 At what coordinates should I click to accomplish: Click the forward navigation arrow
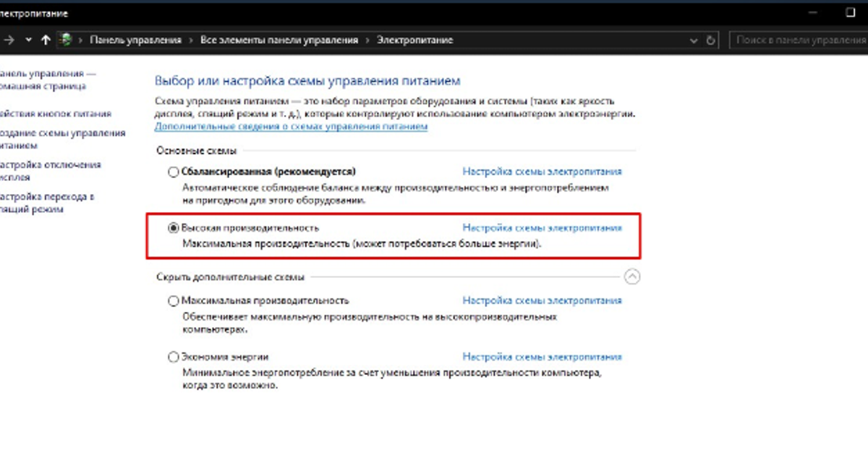coord(9,41)
